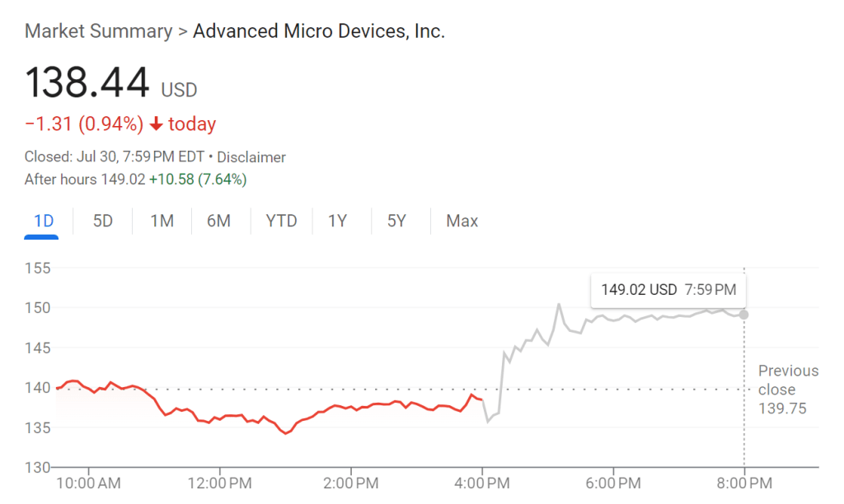The height and width of the screenshot is (504, 844).
Task: Switch to the 1Y tab
Action: click(x=337, y=221)
